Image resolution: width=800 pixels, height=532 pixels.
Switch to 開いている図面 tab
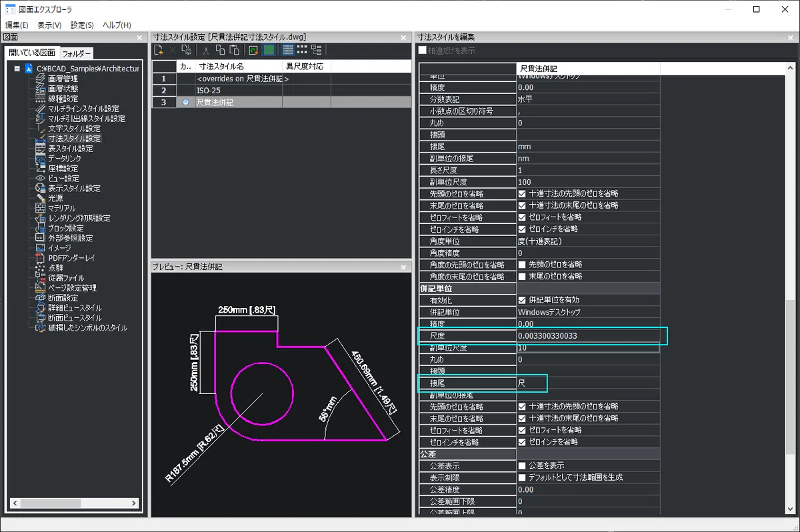pyautogui.click(x=32, y=53)
